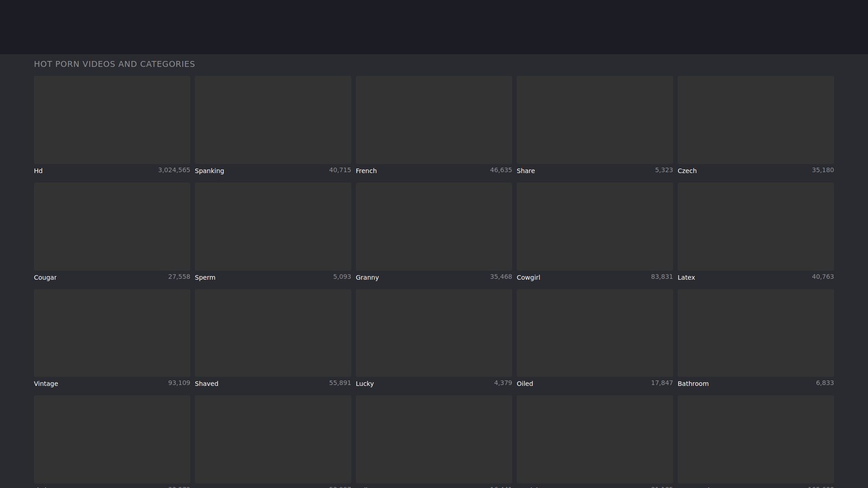Click the Shaved category label

[x=206, y=384]
